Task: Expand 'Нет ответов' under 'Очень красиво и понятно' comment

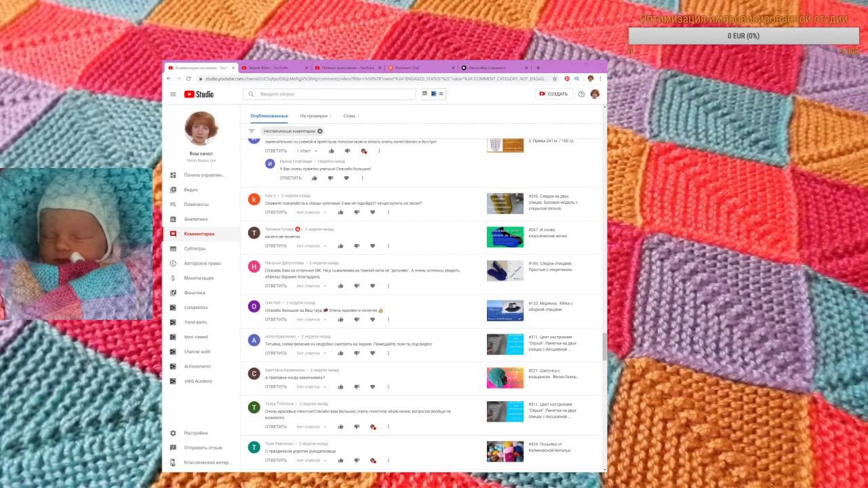Action: coord(311,319)
